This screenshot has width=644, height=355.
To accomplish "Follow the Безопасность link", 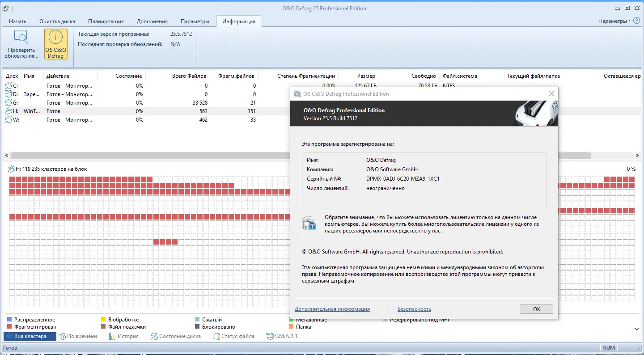I will 414,309.
